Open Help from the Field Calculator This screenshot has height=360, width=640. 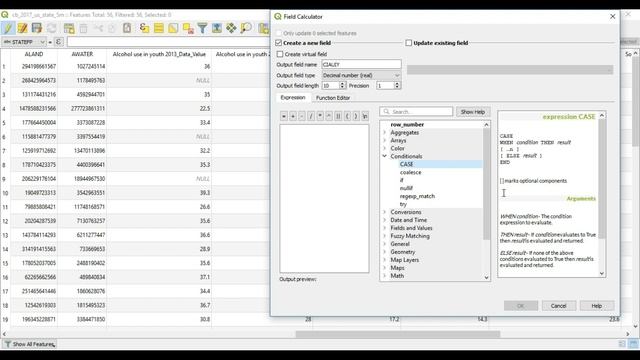click(597, 306)
